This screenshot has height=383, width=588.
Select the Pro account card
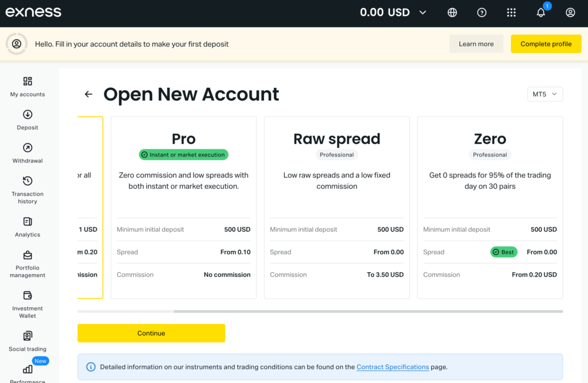click(x=184, y=207)
